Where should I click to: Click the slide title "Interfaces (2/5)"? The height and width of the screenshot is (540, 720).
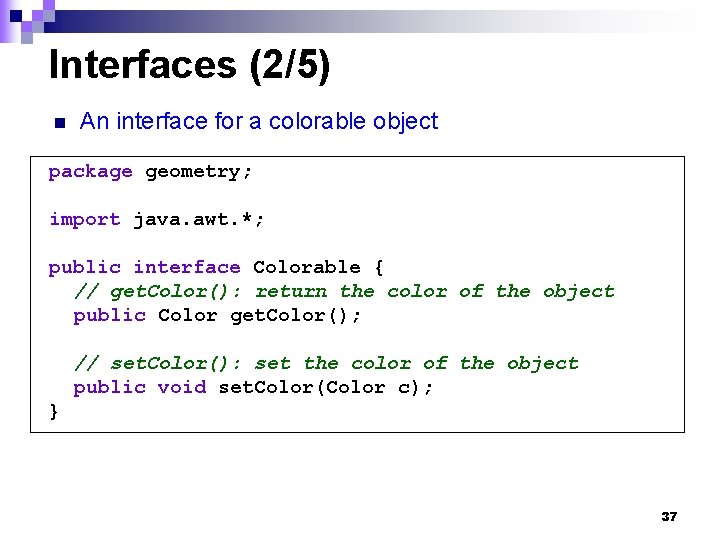[189, 65]
